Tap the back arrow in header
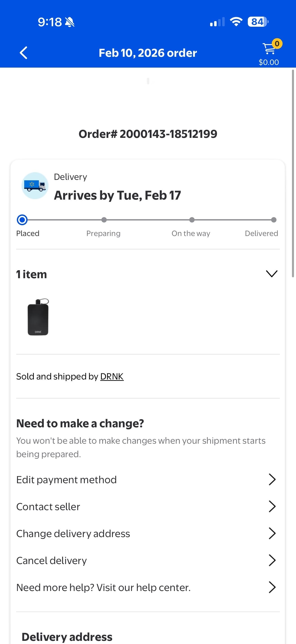296x644 pixels. point(24,53)
